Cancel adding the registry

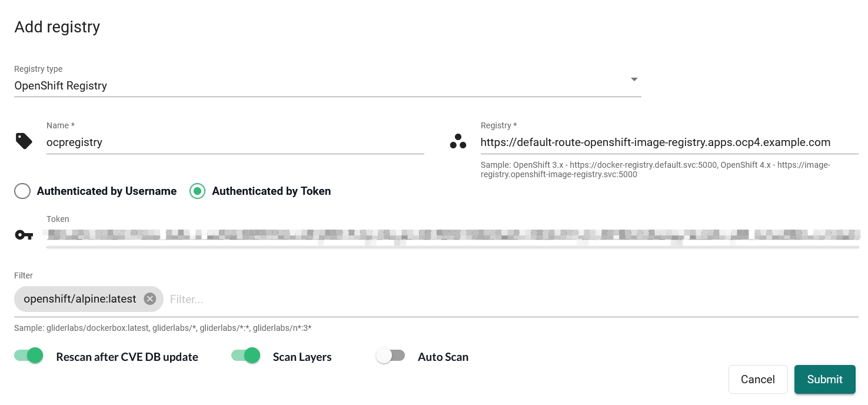tap(758, 380)
